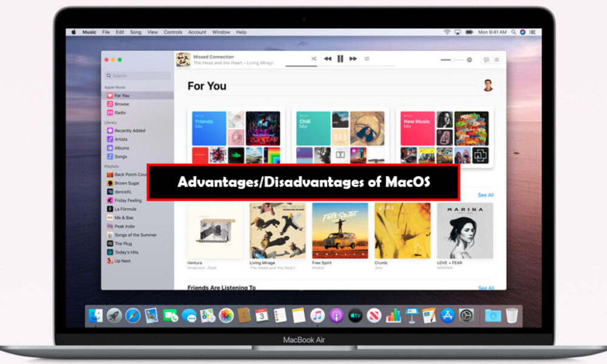The image size is (607, 364).
Task: Enable repeat mode in Music
Action: point(367,59)
